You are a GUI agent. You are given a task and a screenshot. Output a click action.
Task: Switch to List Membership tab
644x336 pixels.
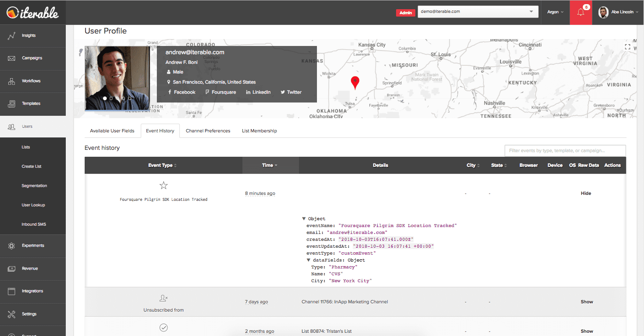(x=259, y=131)
